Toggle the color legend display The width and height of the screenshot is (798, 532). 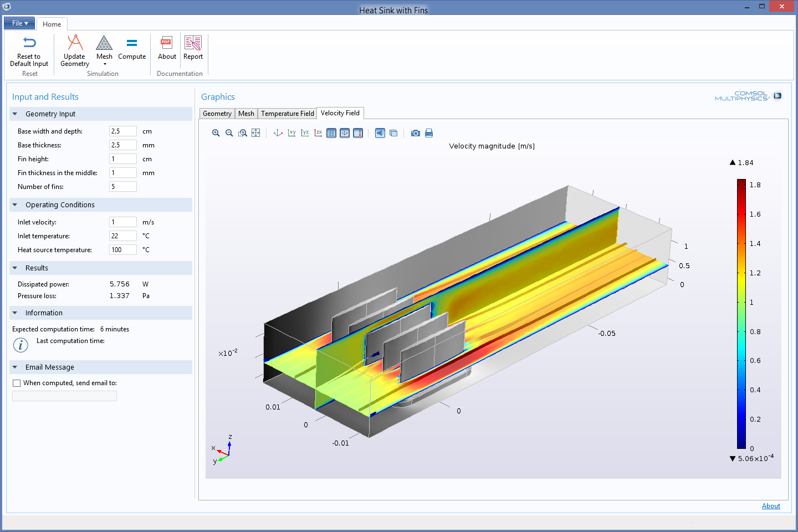[358, 133]
